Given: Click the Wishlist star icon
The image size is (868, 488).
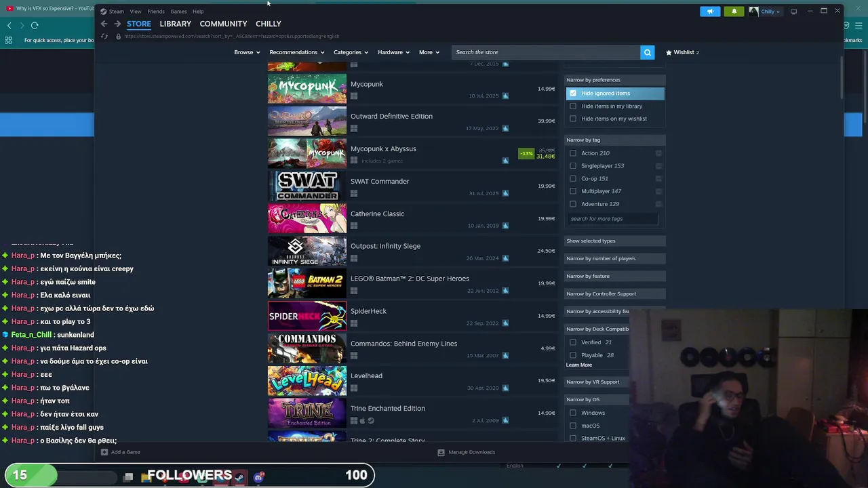Looking at the screenshot, I should click(669, 52).
